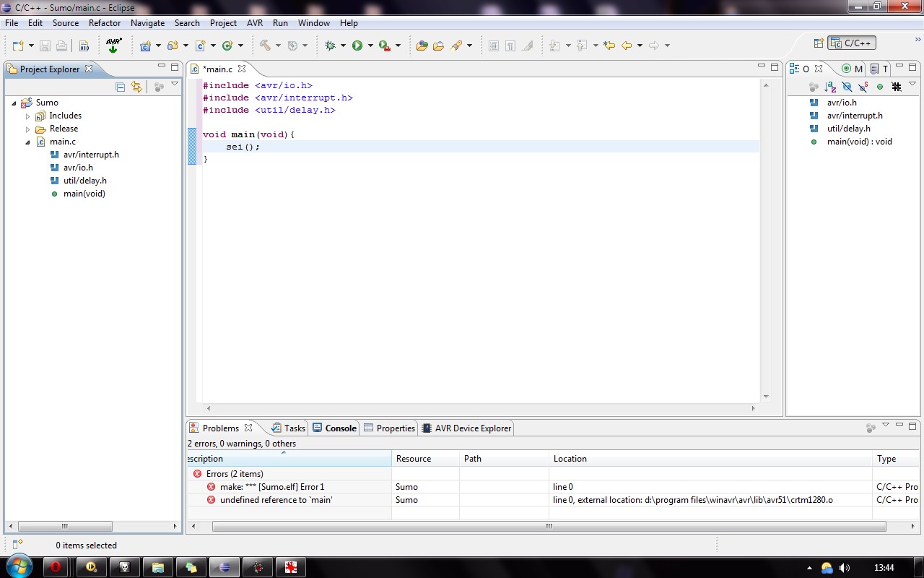Viewport: 924px width, 578px height.
Task: Click the New C source file icon
Action: pyautogui.click(x=201, y=46)
